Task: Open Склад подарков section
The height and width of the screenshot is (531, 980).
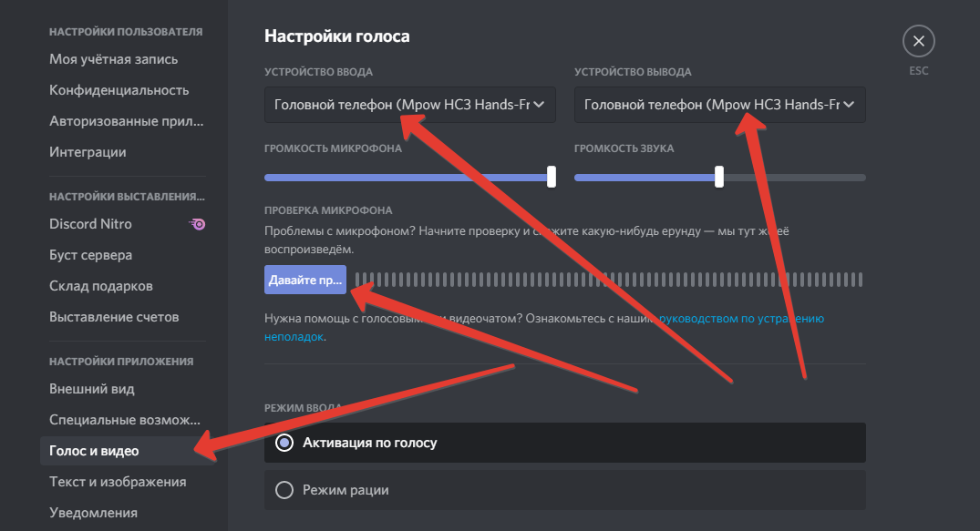Action: point(101,286)
